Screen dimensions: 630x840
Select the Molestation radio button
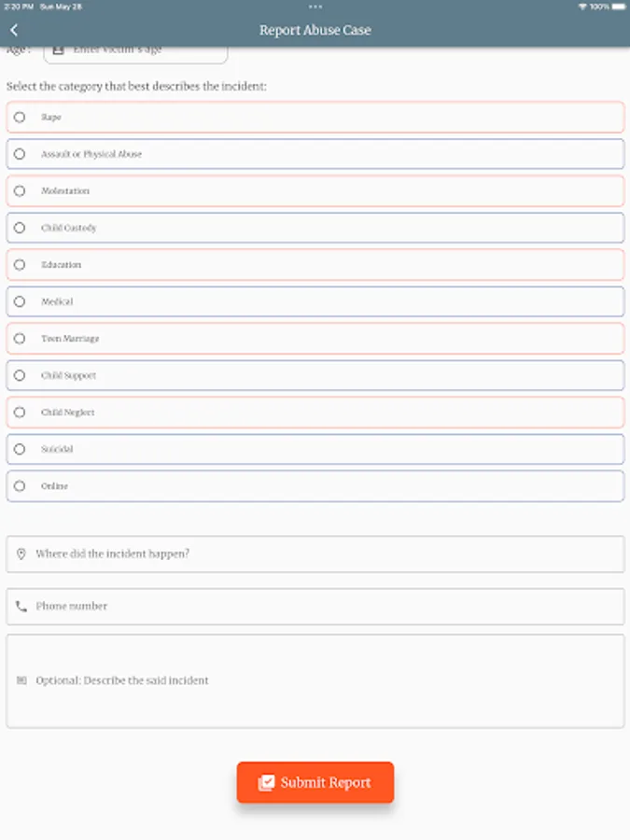20,191
